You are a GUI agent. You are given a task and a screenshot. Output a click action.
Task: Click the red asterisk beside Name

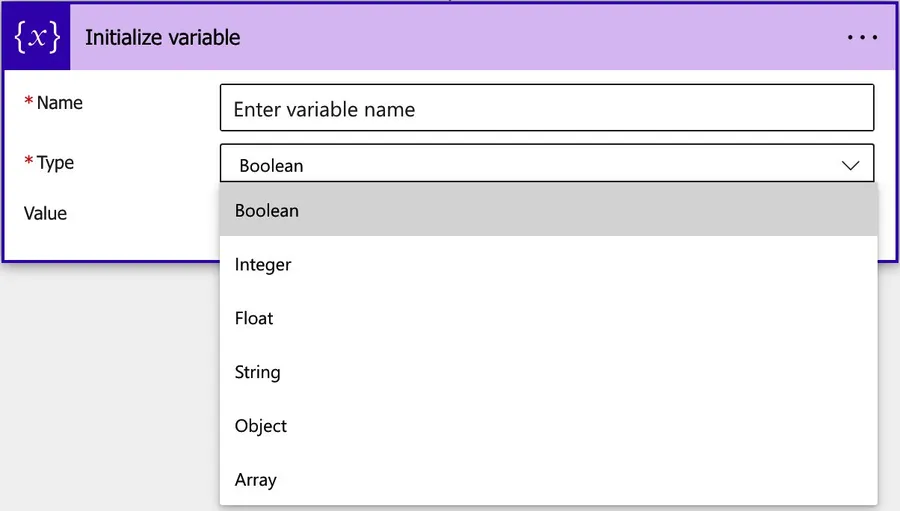click(29, 103)
